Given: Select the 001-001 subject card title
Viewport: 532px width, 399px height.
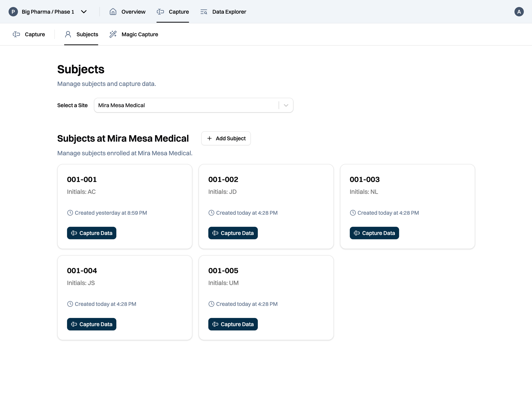Looking at the screenshot, I should tap(82, 179).
